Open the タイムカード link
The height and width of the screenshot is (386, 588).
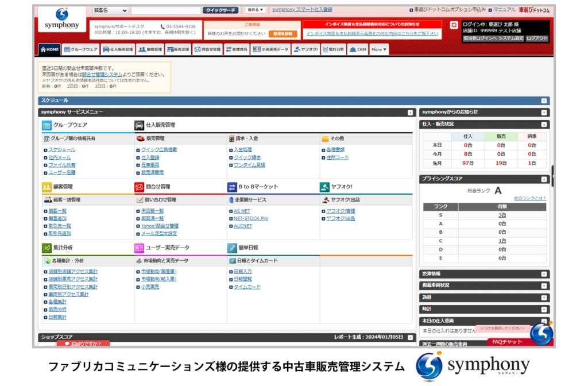pyautogui.click(x=247, y=287)
